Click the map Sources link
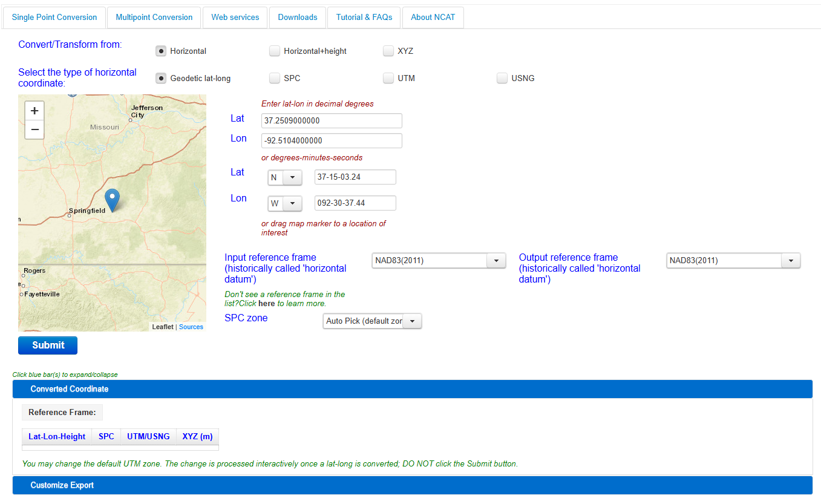The height and width of the screenshot is (504, 821). coord(191,327)
